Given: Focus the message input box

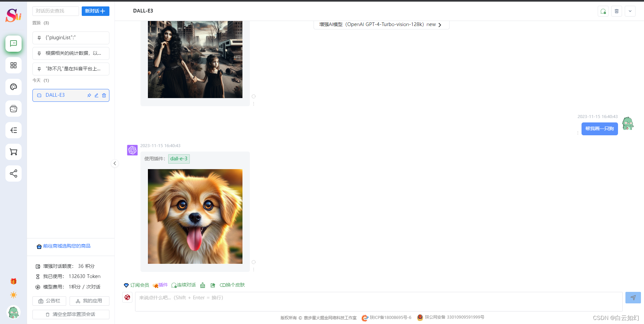Looking at the screenshot, I should (x=379, y=301).
